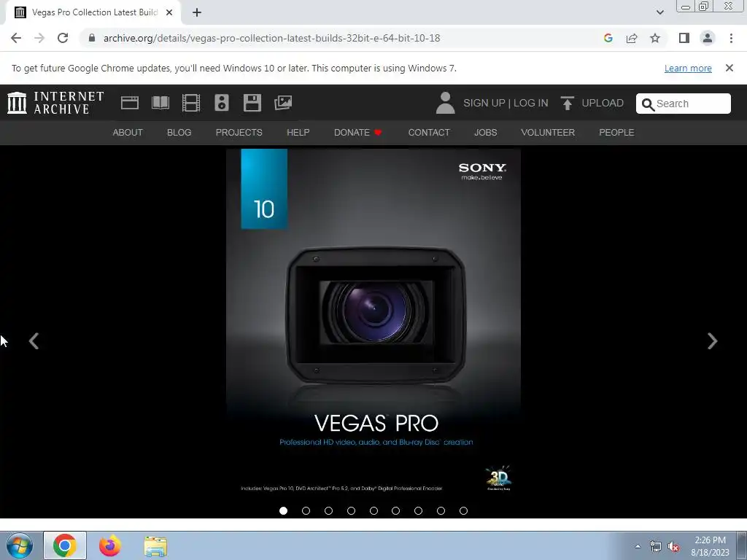Open File Explorer from taskbar
Viewport: 747px width, 560px height.
(155, 547)
